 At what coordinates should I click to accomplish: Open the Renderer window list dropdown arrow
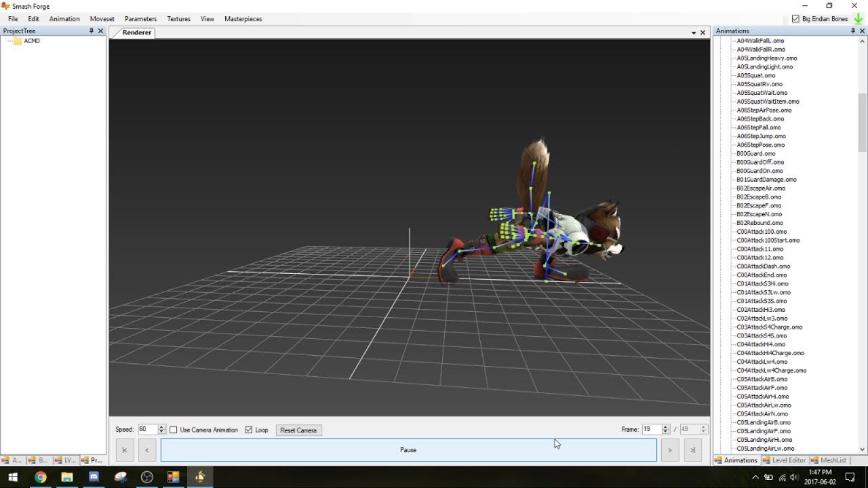pos(694,33)
